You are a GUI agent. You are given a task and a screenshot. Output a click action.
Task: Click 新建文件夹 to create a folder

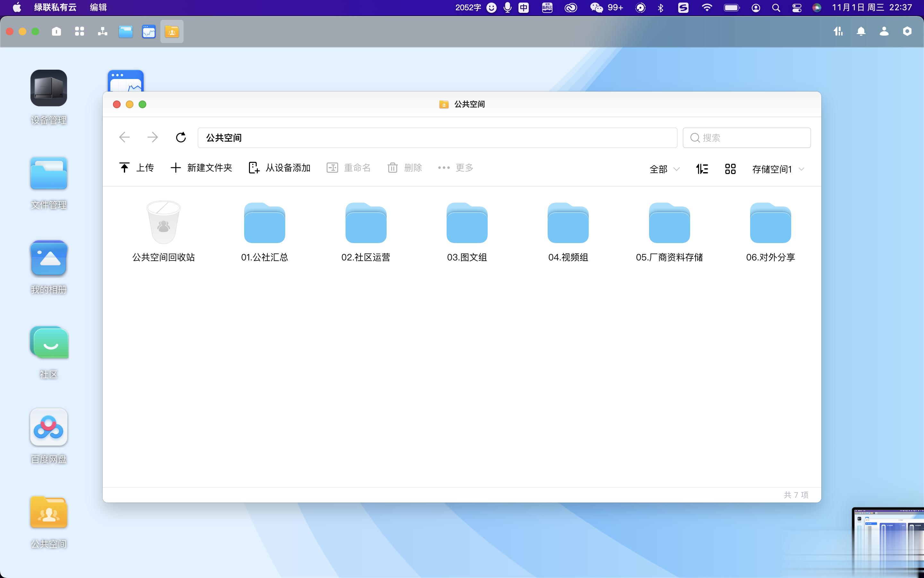[201, 167]
